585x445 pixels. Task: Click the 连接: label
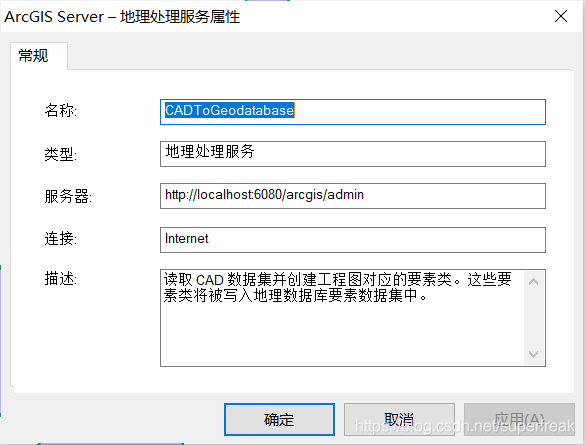pos(61,238)
